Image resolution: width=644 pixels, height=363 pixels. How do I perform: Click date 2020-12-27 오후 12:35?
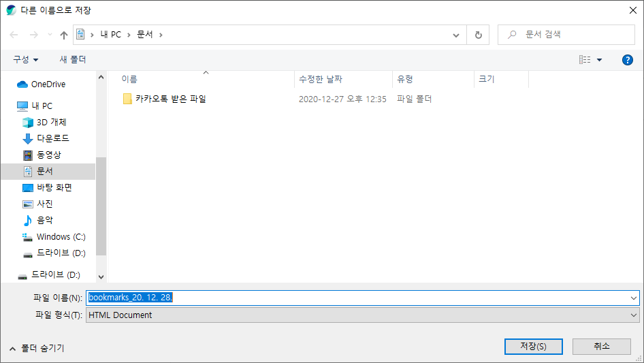pyautogui.click(x=342, y=99)
